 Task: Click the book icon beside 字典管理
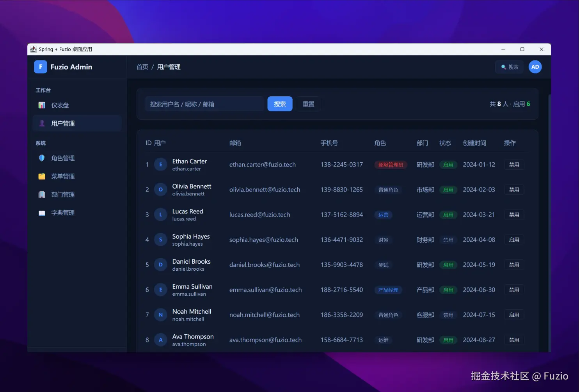(x=42, y=213)
